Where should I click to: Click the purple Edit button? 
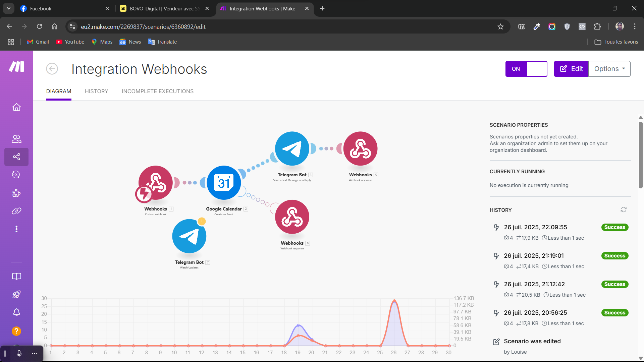coord(571,69)
